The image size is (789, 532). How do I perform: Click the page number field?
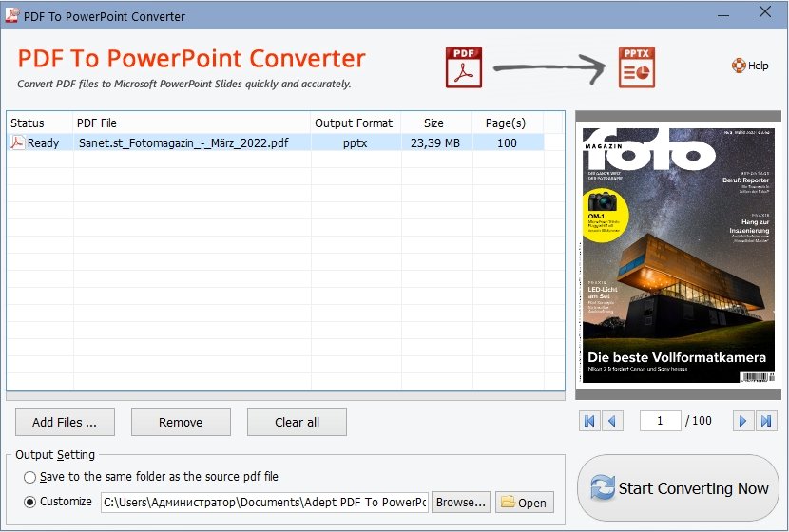click(x=660, y=421)
